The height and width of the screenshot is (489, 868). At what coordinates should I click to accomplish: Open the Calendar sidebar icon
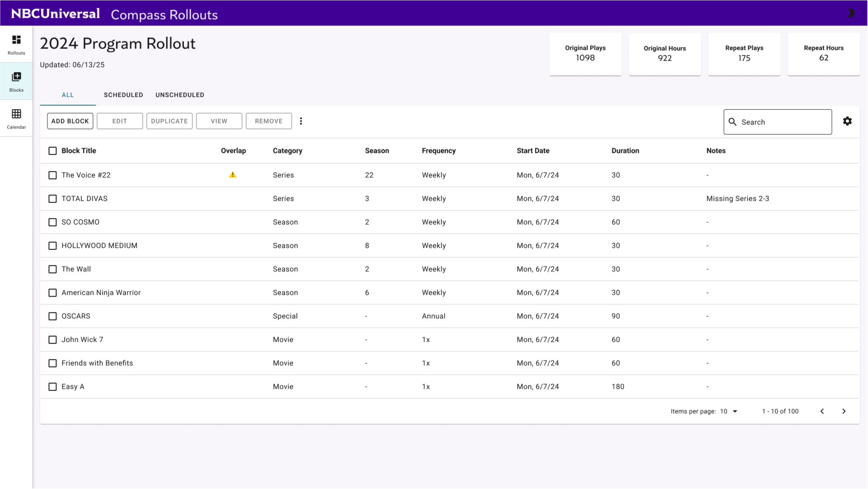[x=16, y=118]
